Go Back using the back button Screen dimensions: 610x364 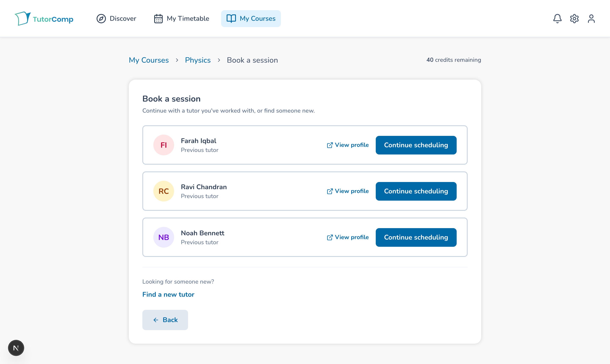[x=165, y=320]
